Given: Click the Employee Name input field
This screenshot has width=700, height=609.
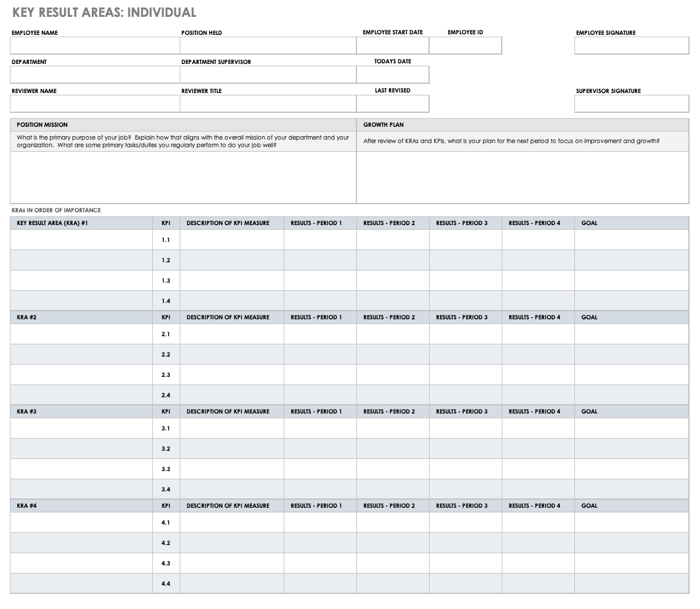Looking at the screenshot, I should [95, 45].
